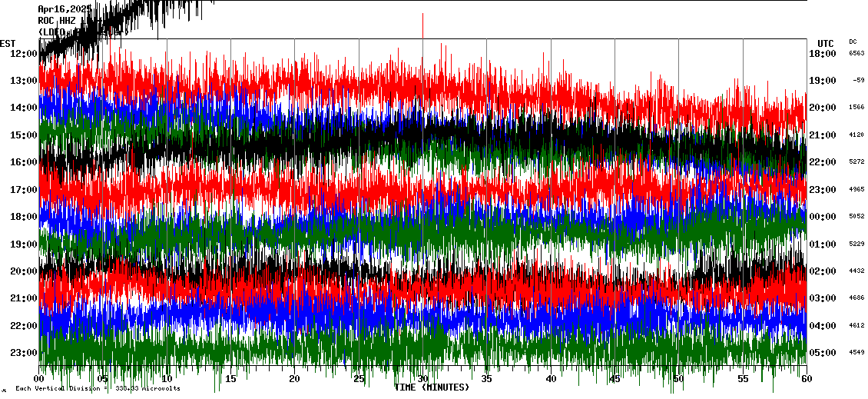Select the DC offset value -59
This screenshot has width=868, height=399.
[x=858, y=80]
